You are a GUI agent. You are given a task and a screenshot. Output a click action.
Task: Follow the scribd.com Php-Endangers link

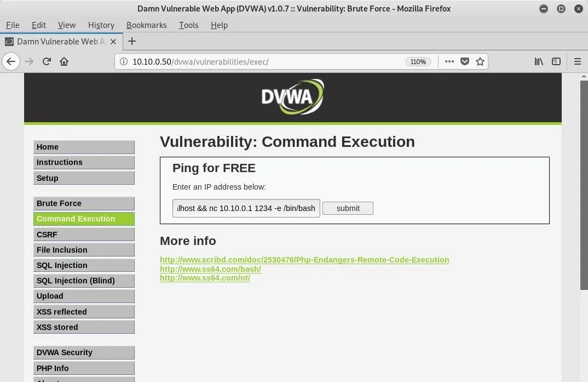coord(304,260)
